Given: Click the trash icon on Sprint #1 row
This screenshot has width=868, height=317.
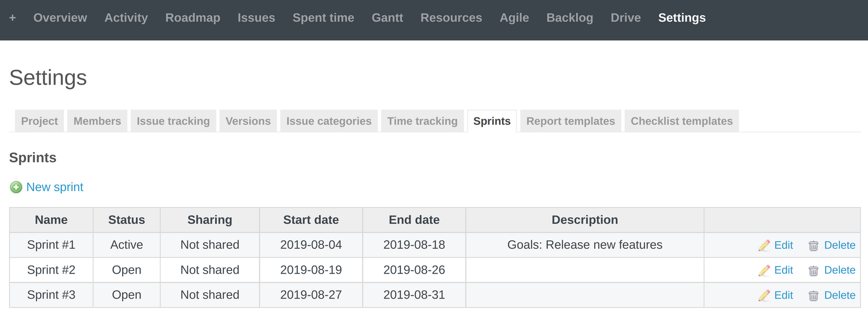Looking at the screenshot, I should (814, 245).
